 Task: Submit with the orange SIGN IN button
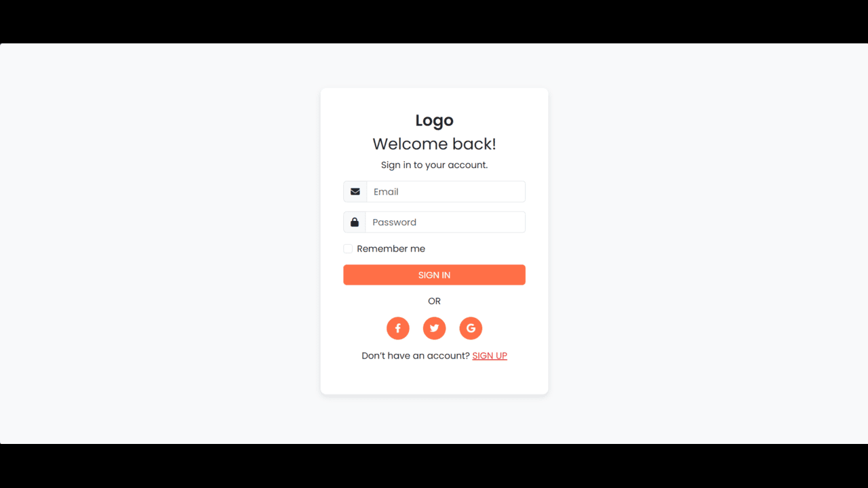434,274
